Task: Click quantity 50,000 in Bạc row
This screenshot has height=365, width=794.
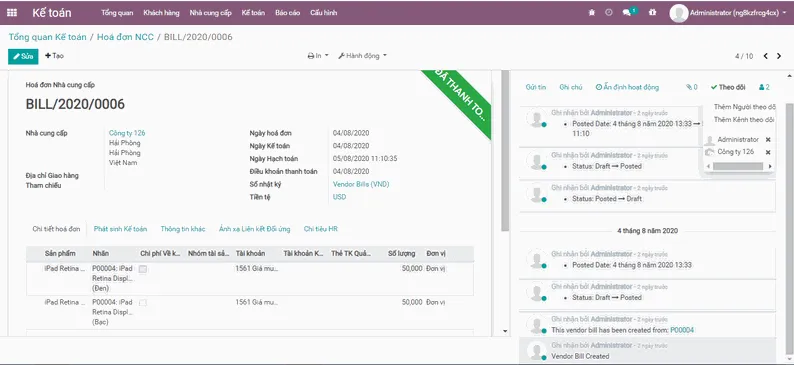Action: point(412,302)
